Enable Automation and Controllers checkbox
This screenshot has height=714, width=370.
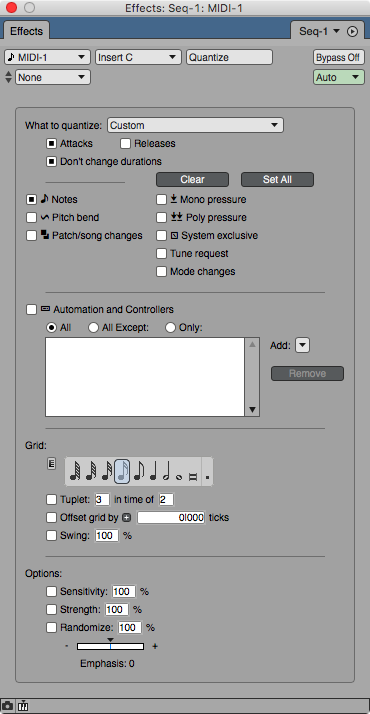tap(31, 310)
